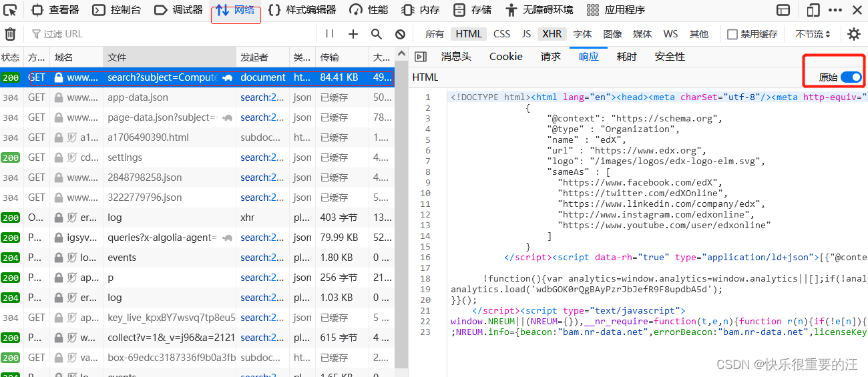This screenshot has width=868, height=377.
Task: Switch to the 性能 performance tab
Action: [369, 10]
